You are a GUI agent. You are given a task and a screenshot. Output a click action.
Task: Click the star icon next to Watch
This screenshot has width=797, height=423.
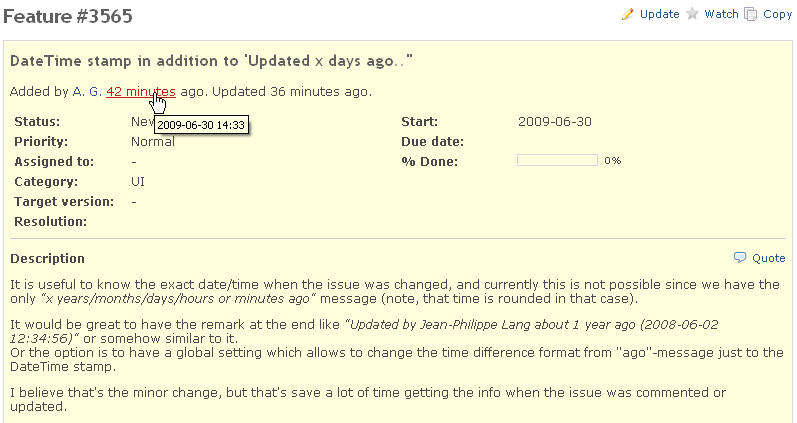692,14
